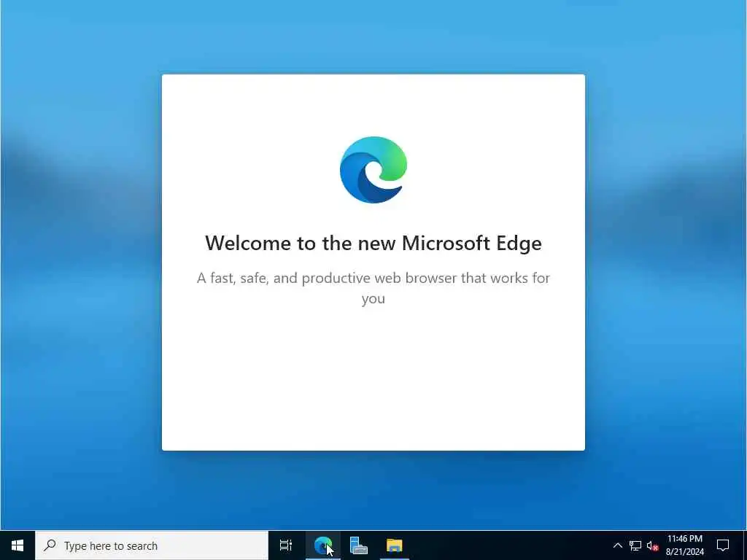Image resolution: width=747 pixels, height=560 pixels.
Task: Open the Windows Start menu
Action: pos(18,545)
